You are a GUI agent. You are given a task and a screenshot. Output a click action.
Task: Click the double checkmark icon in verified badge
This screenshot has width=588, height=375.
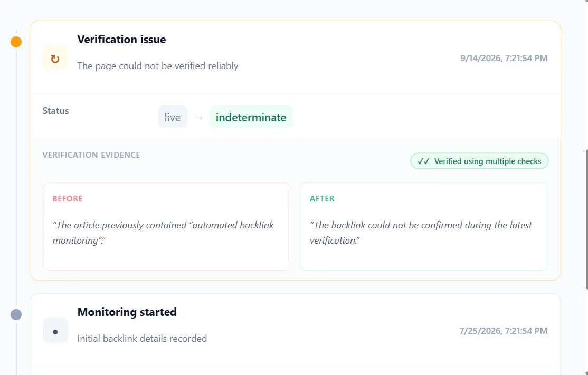pos(423,161)
